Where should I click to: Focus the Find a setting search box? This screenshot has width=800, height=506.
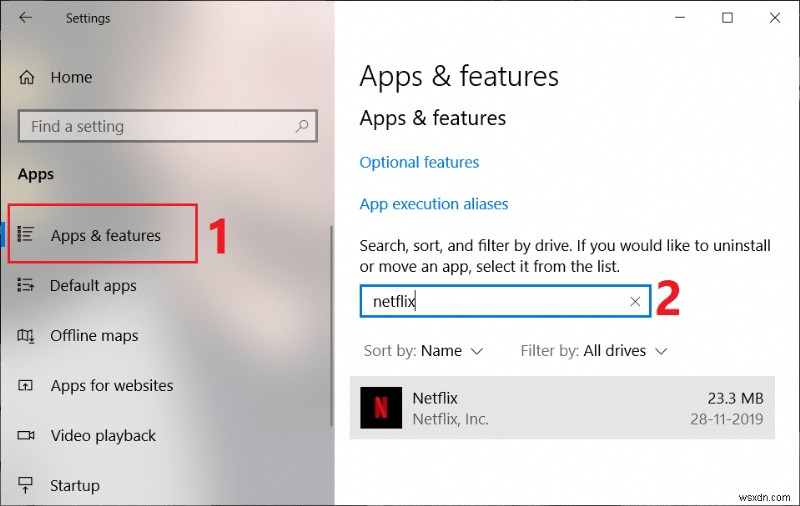[167, 126]
